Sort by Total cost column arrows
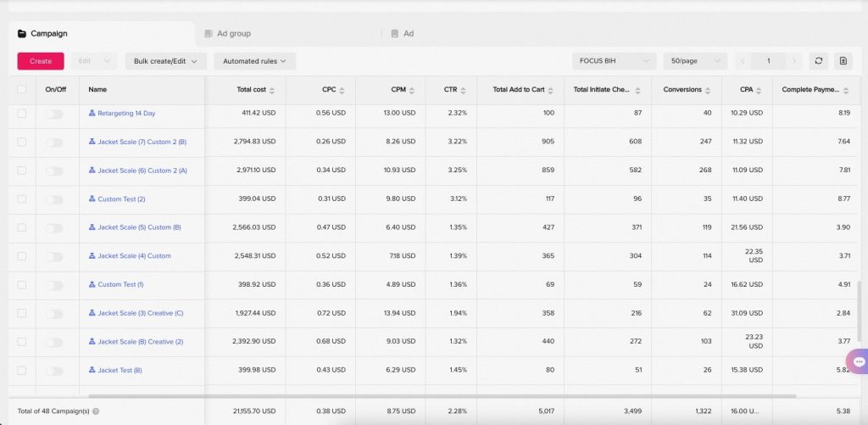The width and height of the screenshot is (868, 425). point(273,90)
